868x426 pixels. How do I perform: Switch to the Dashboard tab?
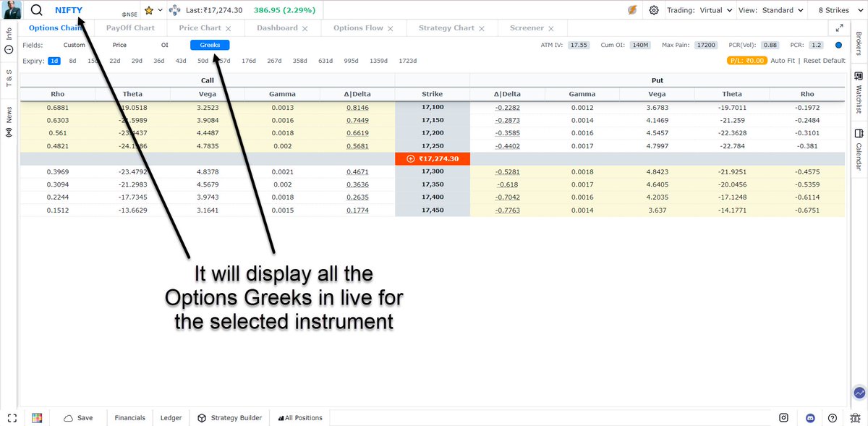point(277,28)
